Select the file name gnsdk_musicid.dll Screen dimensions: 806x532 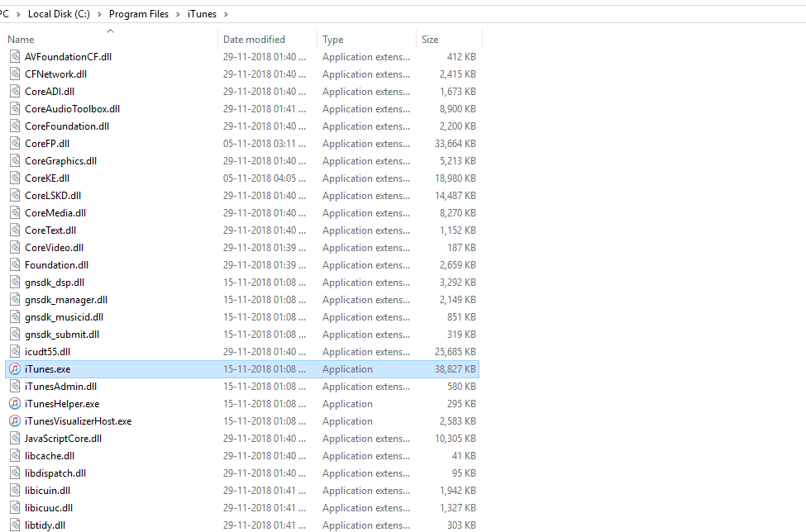pos(64,317)
